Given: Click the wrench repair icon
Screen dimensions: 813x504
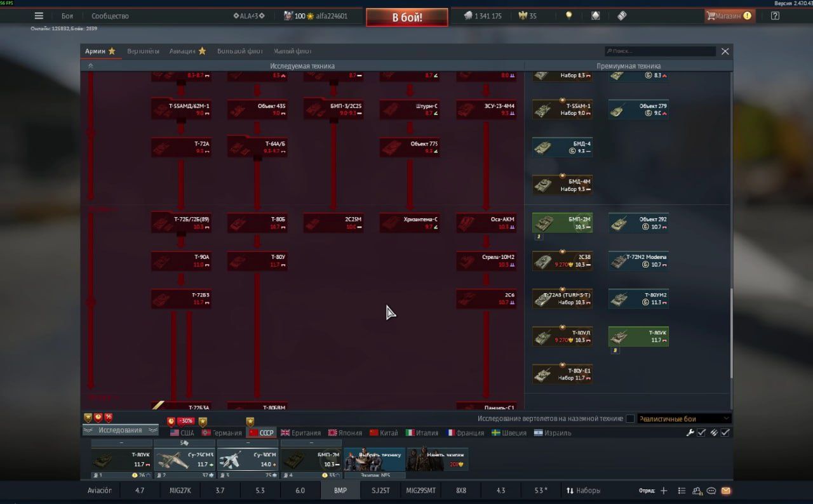Looking at the screenshot, I should pos(690,432).
